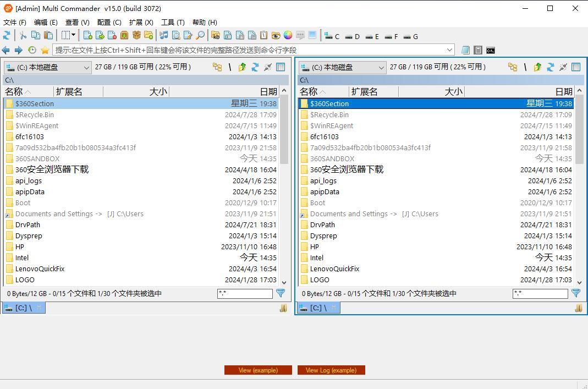588x389 pixels.
Task: Refresh the right panel file list
Action: tap(550, 67)
